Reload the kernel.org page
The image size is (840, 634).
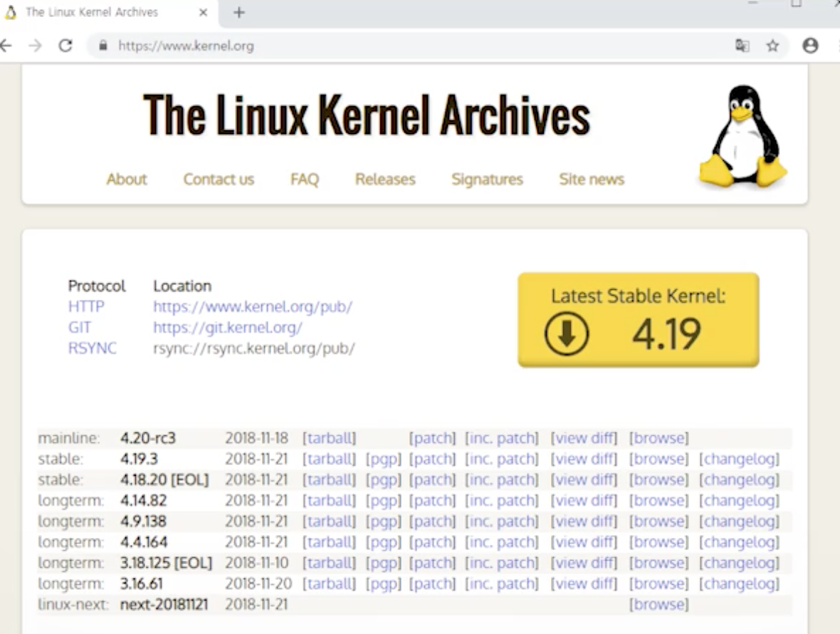pos(65,46)
